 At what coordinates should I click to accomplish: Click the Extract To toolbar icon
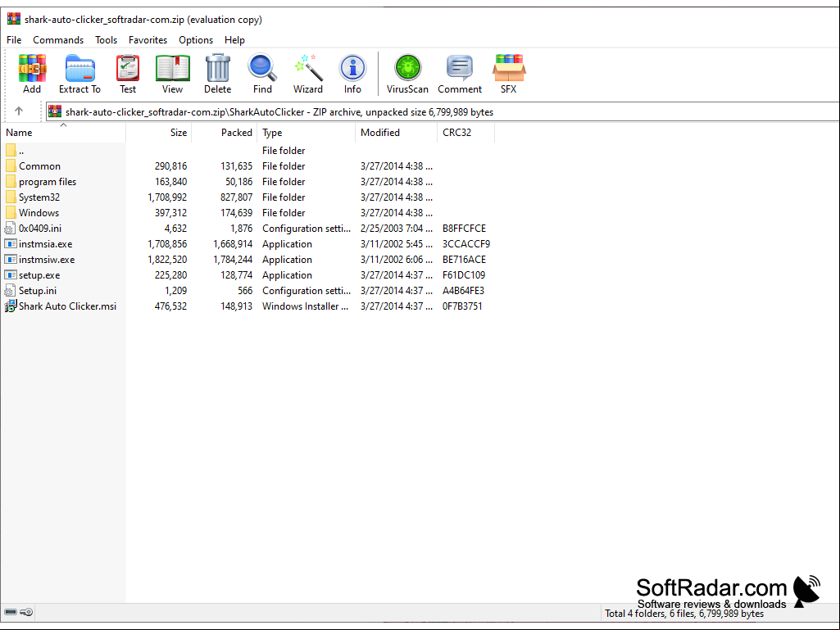click(x=79, y=68)
